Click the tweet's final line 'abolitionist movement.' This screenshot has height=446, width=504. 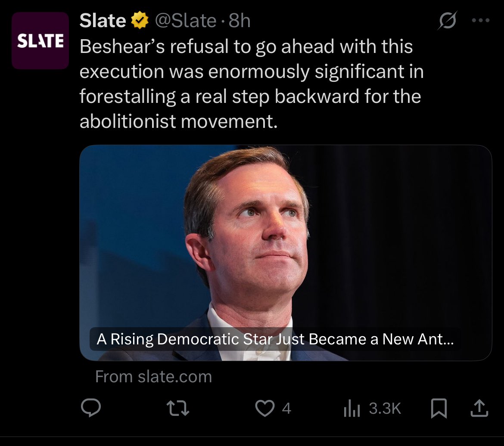[x=178, y=121]
